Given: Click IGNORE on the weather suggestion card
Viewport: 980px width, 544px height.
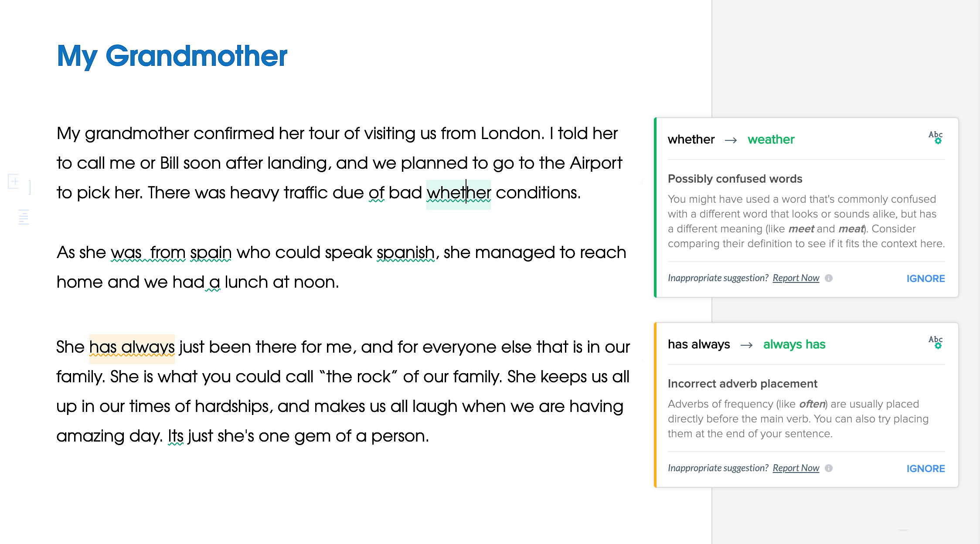Looking at the screenshot, I should [x=924, y=278].
